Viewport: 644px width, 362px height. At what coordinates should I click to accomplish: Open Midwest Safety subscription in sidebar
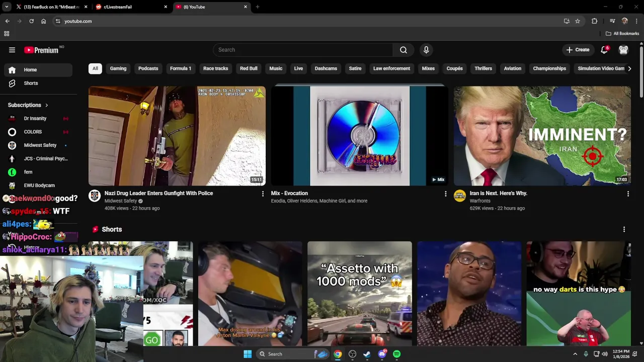pyautogui.click(x=38, y=145)
